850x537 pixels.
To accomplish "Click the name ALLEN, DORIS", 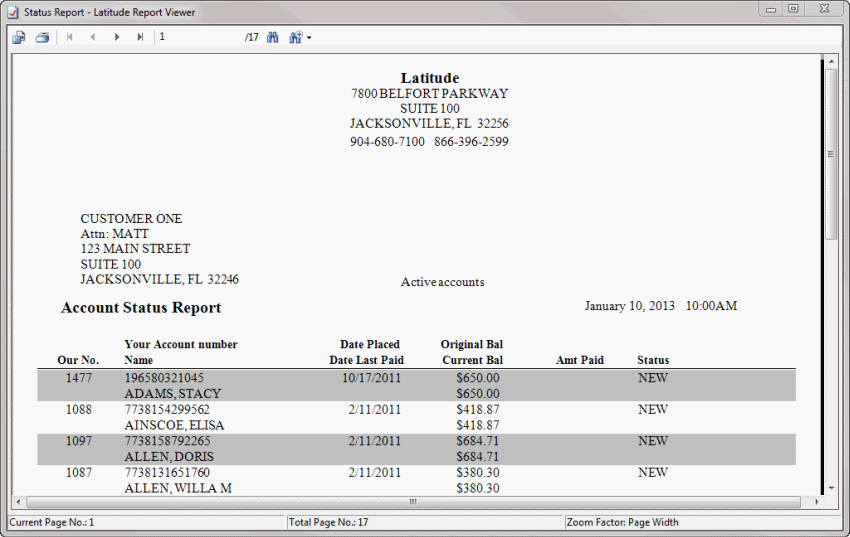I will pyautogui.click(x=169, y=457).
